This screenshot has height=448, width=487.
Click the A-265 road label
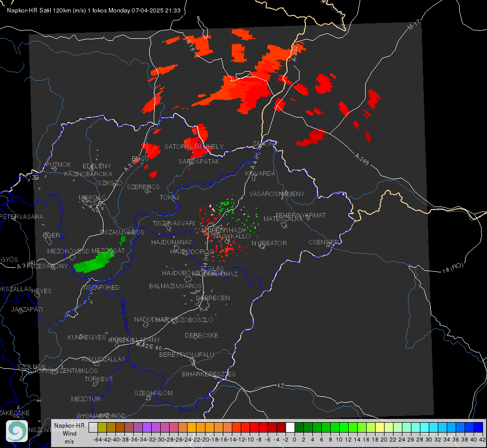pos(362,159)
